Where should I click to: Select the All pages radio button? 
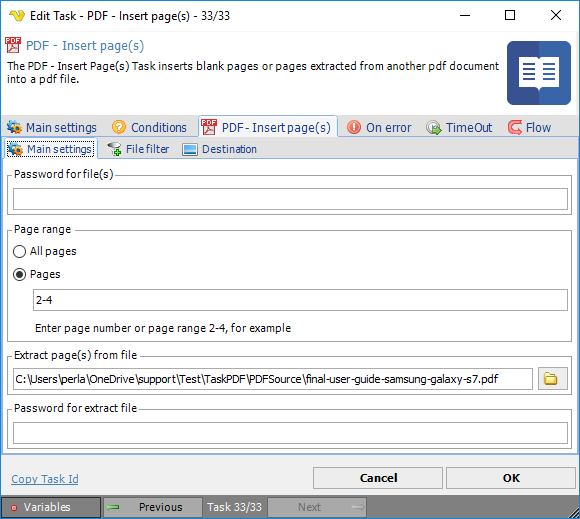19,252
